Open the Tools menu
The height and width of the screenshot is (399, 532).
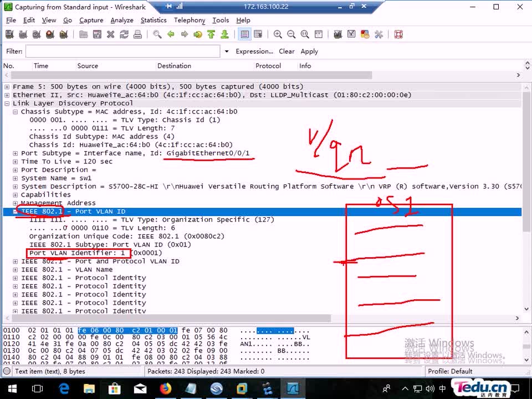click(x=221, y=21)
